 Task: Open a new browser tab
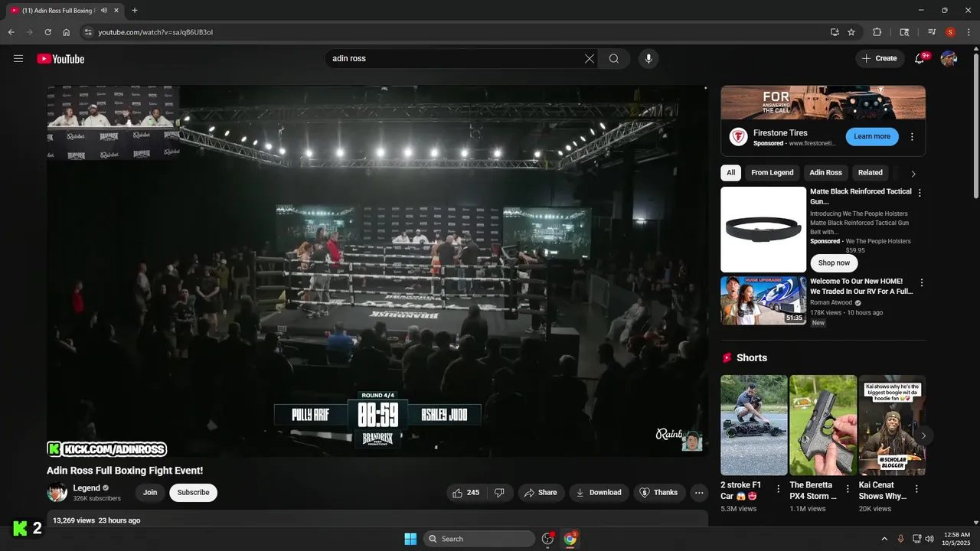point(135,11)
